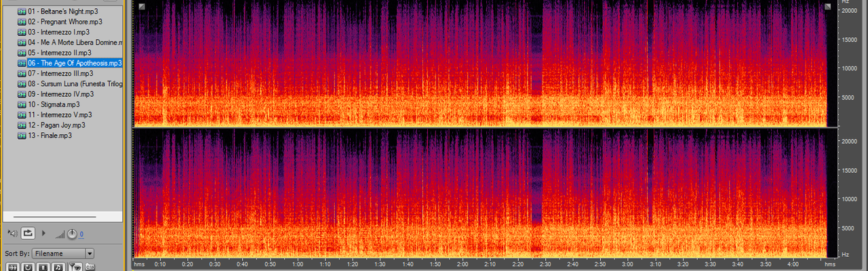868x271 pixels.
Task: Select file 03 - Intermezzo I.mp3
Action: coord(58,32)
